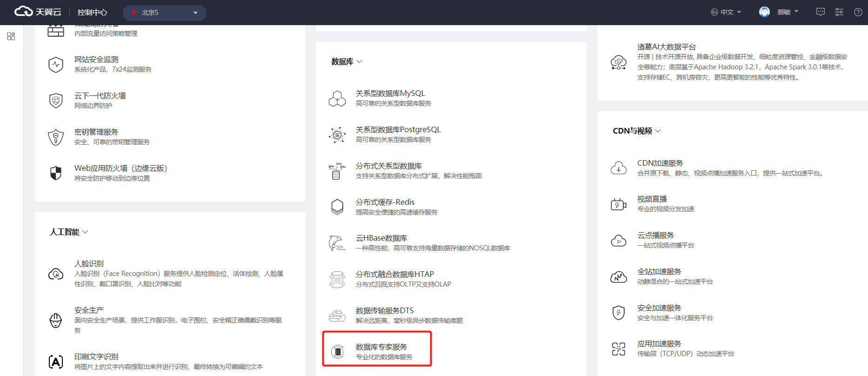
Task: Open the settings sliders icon in header
Action: point(839,12)
